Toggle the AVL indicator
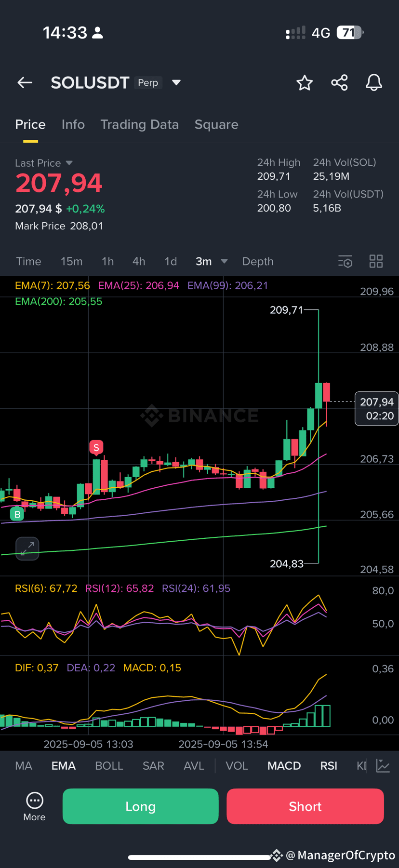 [x=194, y=766]
